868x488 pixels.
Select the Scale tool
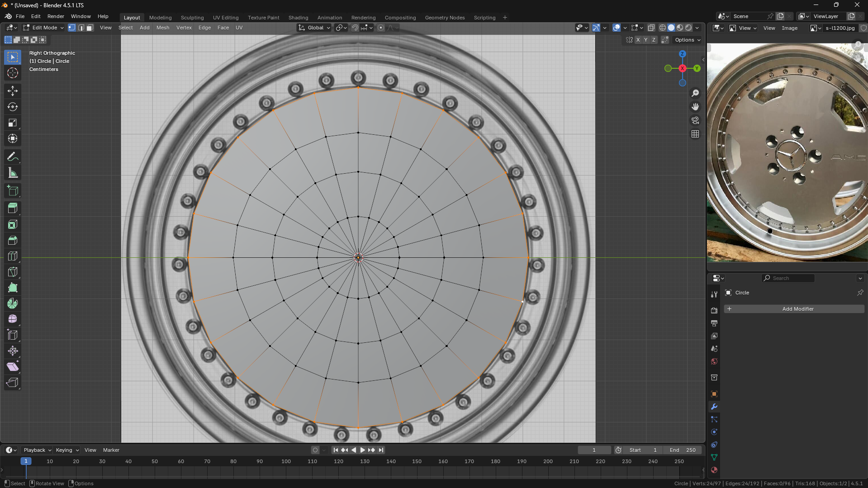(x=13, y=123)
